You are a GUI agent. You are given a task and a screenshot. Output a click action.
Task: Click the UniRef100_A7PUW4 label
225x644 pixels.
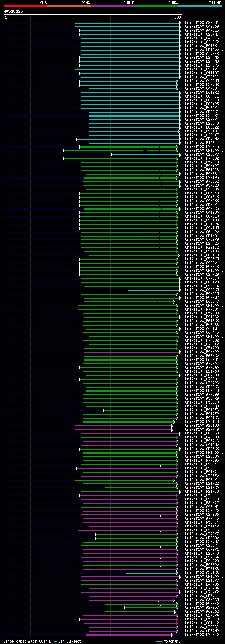coord(202,310)
